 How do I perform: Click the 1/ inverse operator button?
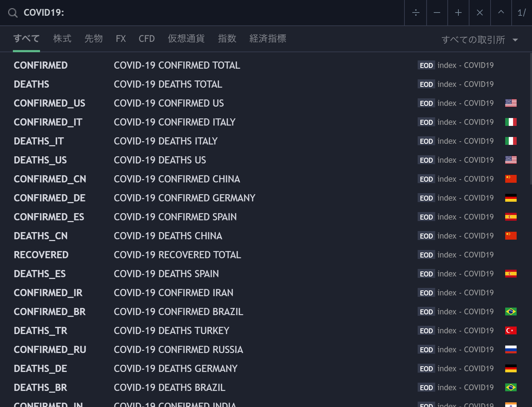click(522, 13)
